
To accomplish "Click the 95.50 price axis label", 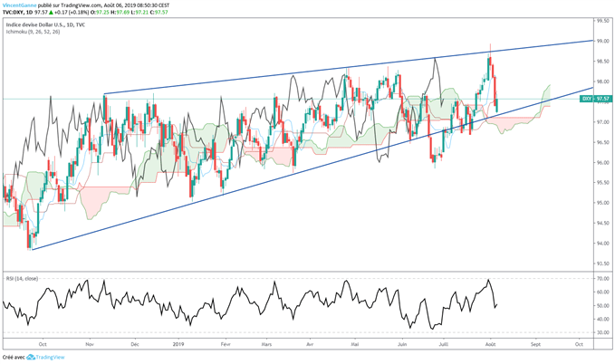I will tap(603, 183).
